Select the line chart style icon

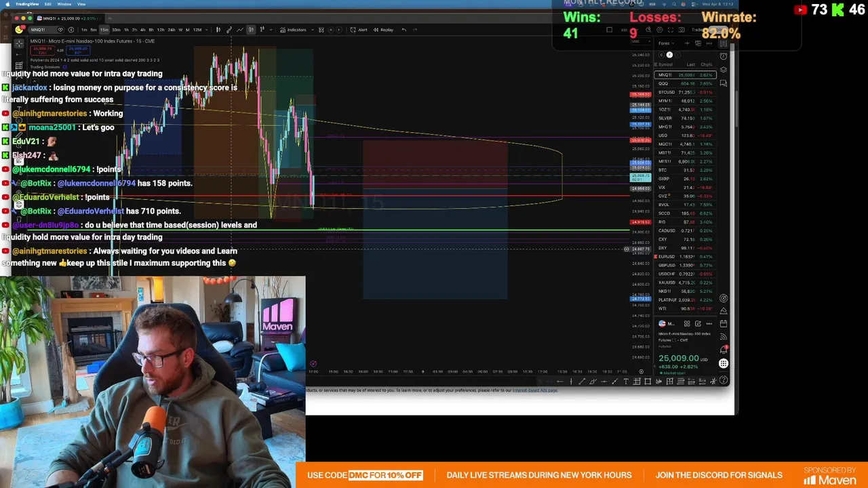click(x=239, y=30)
